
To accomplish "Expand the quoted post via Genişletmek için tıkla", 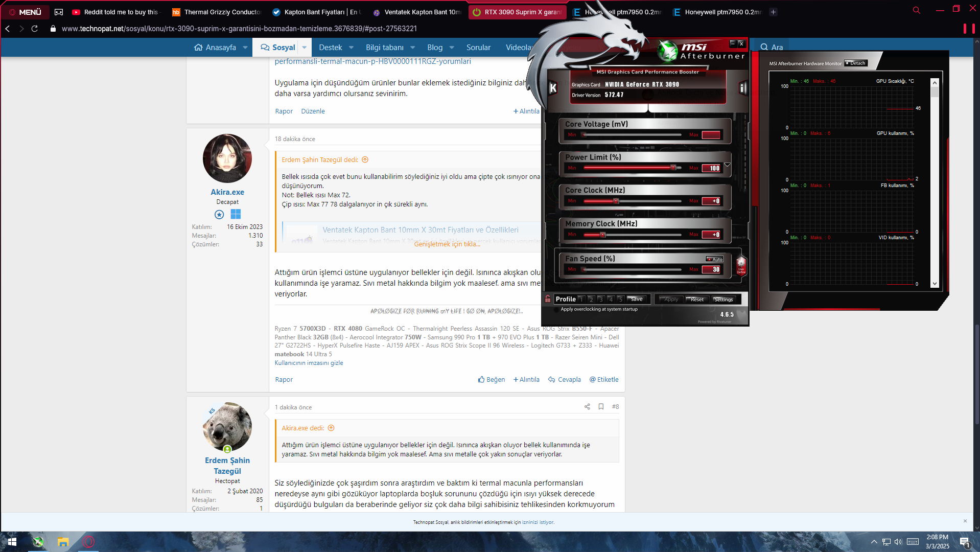I will click(x=447, y=244).
